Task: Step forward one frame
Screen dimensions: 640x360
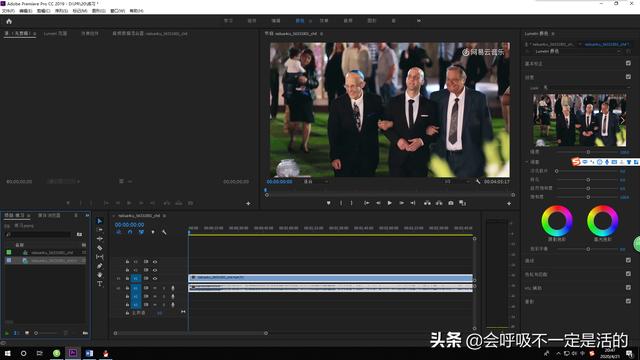Action: point(402,203)
